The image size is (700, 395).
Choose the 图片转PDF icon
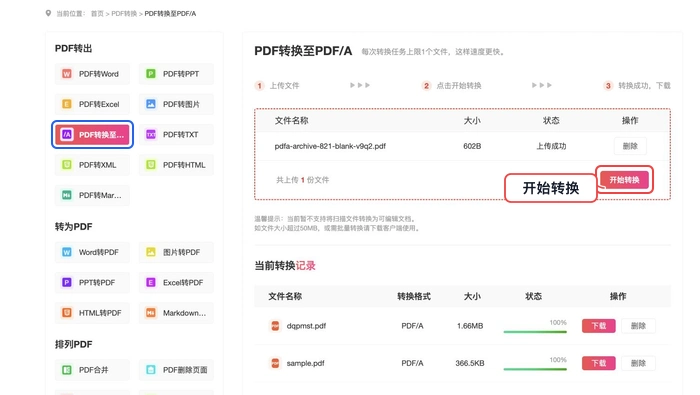[151, 252]
